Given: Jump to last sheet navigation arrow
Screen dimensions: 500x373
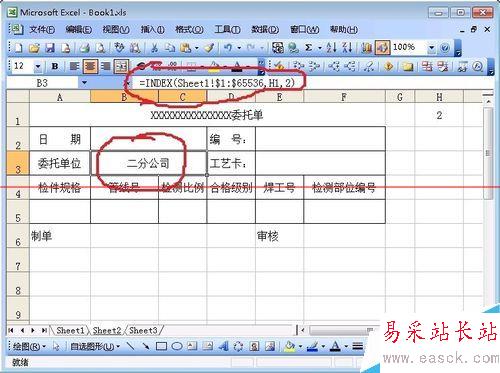Looking at the screenshot, I should tap(44, 330).
